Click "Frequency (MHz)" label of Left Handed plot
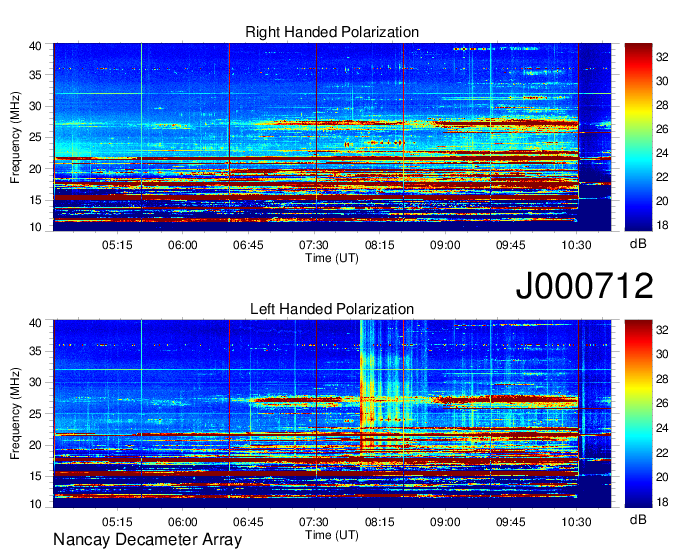680x552 pixels. pos(15,414)
